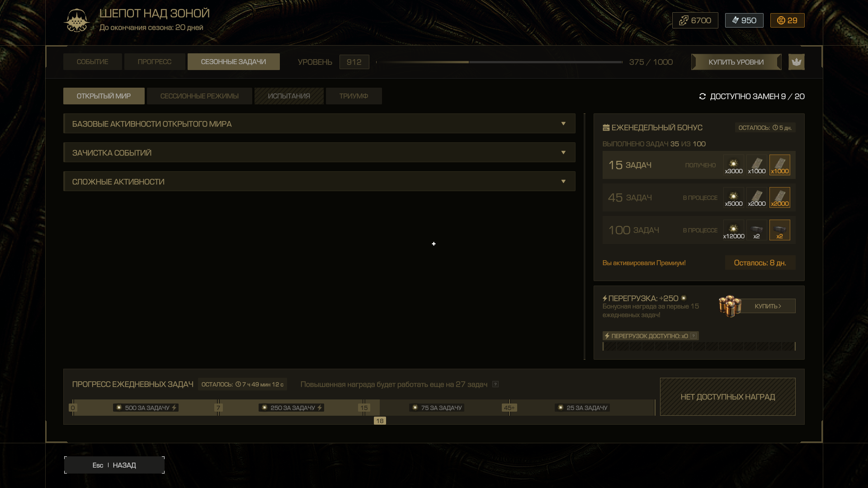Image resolution: width=868 pixels, height=488 pixels.
Task: Click the 7 milestone marker on progress bar
Action: [218, 408]
